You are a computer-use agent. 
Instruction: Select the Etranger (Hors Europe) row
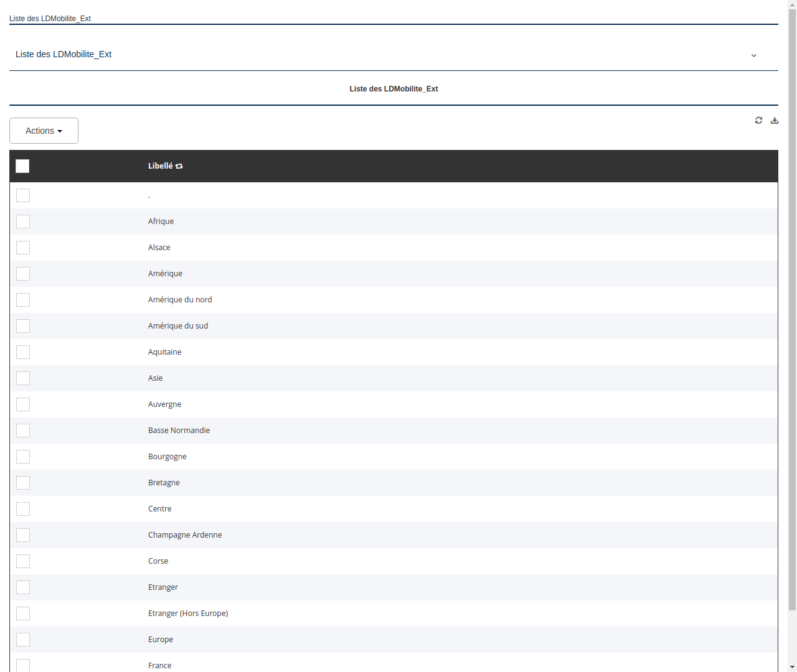[x=188, y=613]
